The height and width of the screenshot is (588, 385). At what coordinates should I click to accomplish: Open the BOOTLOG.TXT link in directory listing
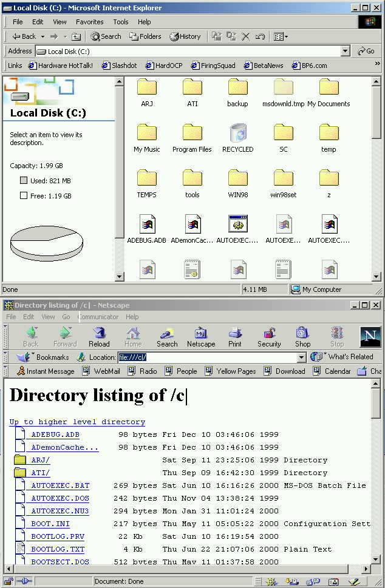tap(58, 549)
